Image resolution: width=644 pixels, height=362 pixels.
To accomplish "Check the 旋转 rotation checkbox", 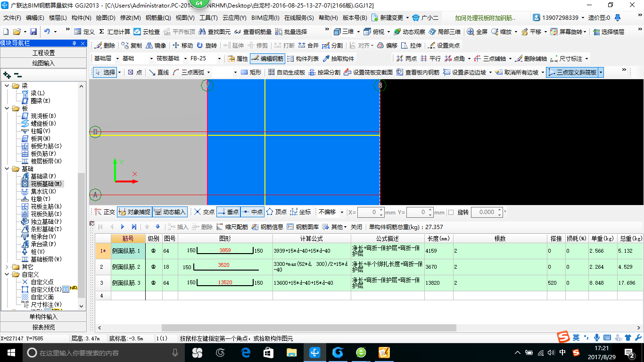I will pos(451,212).
